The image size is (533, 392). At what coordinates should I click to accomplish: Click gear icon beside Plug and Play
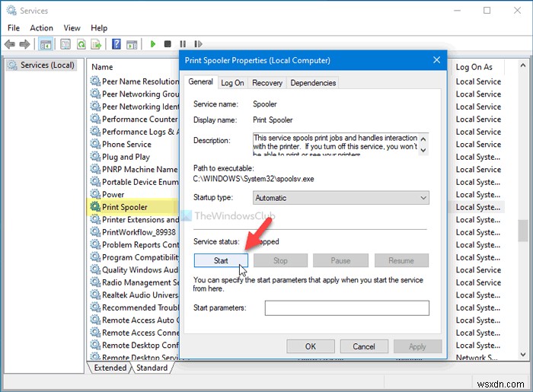tap(95, 156)
